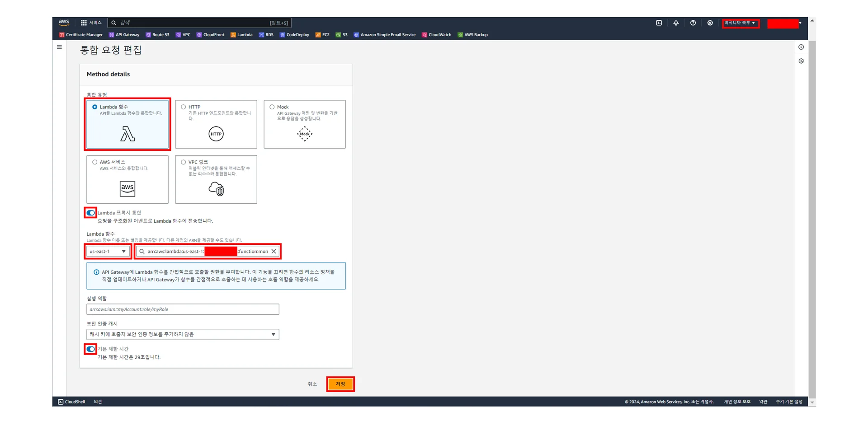
Task: Open the Virginia region selector
Action: coord(740,23)
